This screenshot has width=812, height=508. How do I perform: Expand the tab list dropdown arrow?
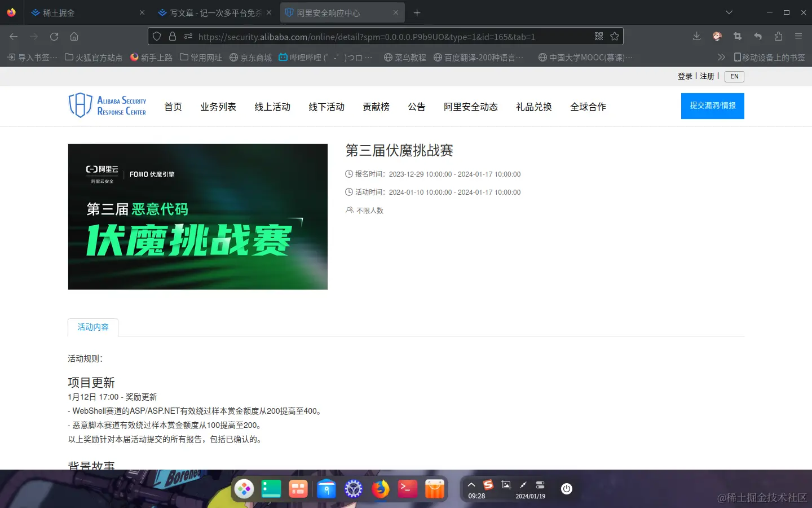point(729,12)
